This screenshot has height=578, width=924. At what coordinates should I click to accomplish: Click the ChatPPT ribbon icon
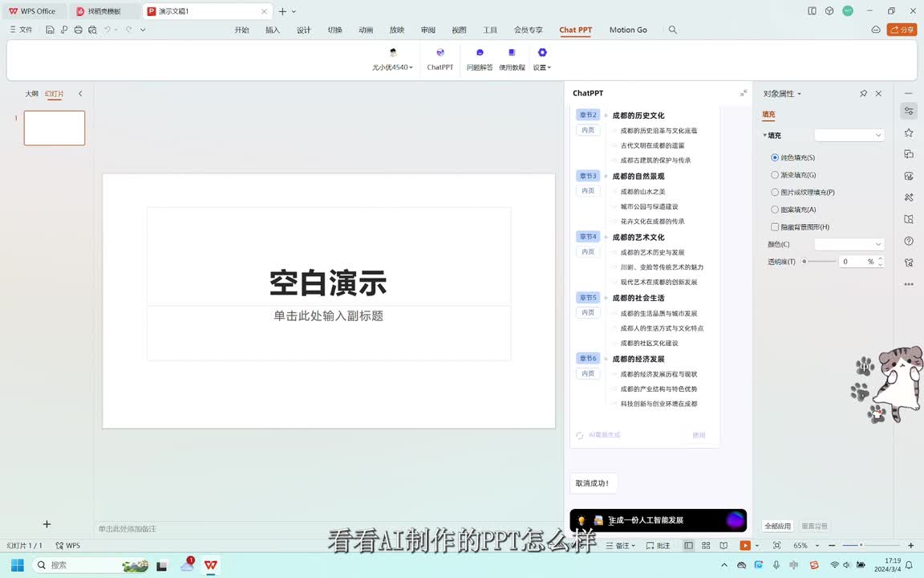click(x=440, y=53)
